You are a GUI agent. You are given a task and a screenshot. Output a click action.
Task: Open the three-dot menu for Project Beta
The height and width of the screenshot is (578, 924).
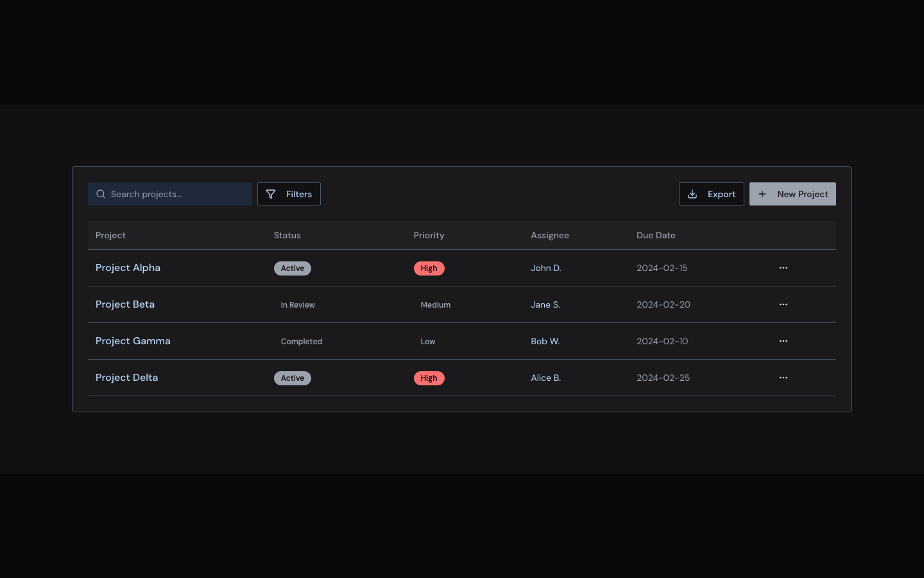click(783, 304)
